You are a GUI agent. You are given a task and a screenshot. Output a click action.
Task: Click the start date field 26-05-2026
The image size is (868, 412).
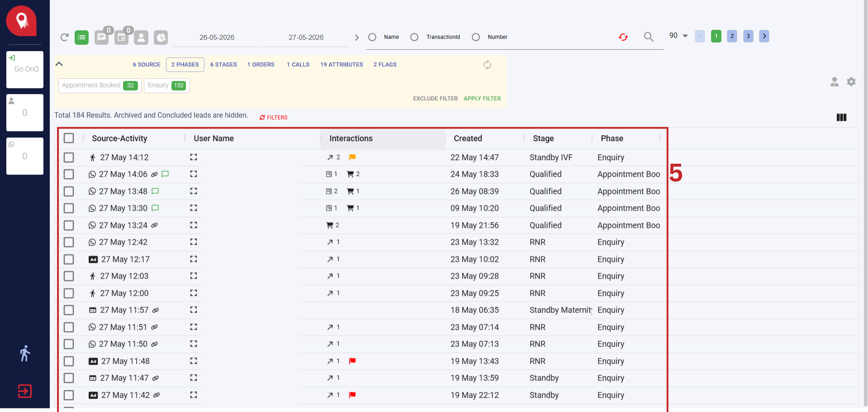point(217,38)
